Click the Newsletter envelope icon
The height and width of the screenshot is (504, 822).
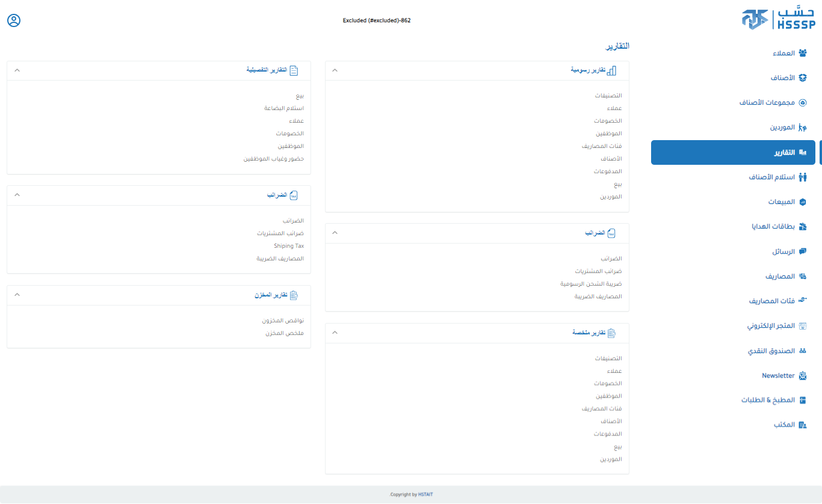[x=802, y=375]
